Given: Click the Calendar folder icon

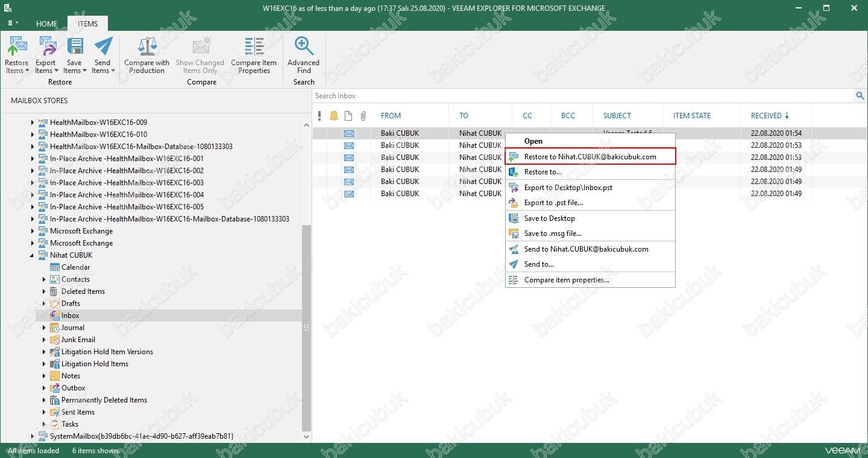Looking at the screenshot, I should 55,267.
